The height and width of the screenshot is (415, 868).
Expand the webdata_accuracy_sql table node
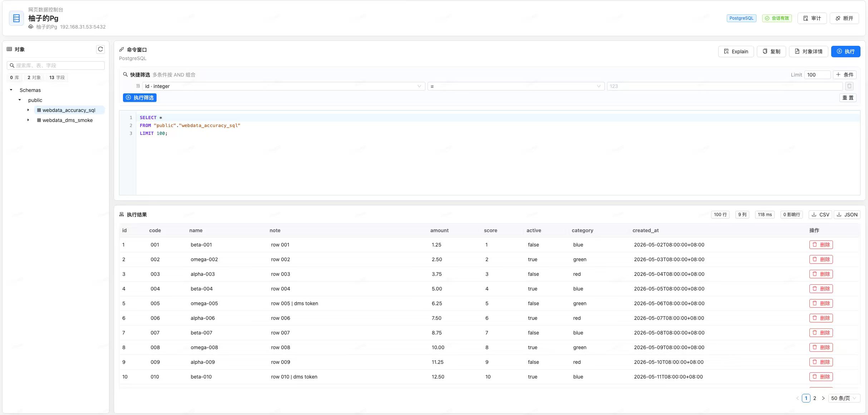[28, 110]
